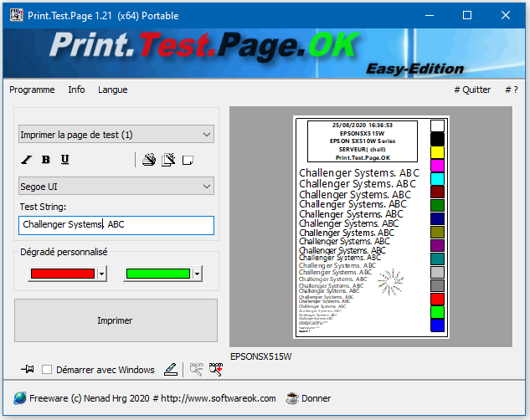Click the 'Test String:' label

tap(43, 207)
